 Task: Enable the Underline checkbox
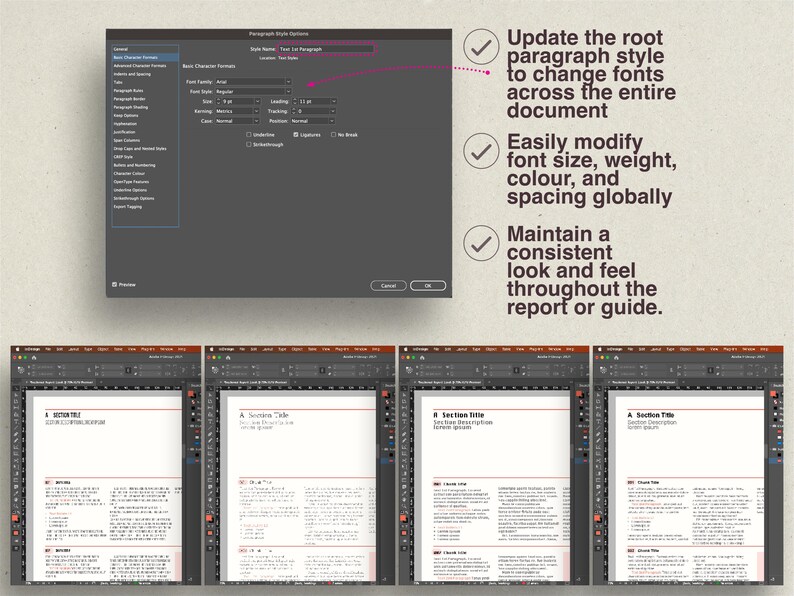pyautogui.click(x=249, y=135)
